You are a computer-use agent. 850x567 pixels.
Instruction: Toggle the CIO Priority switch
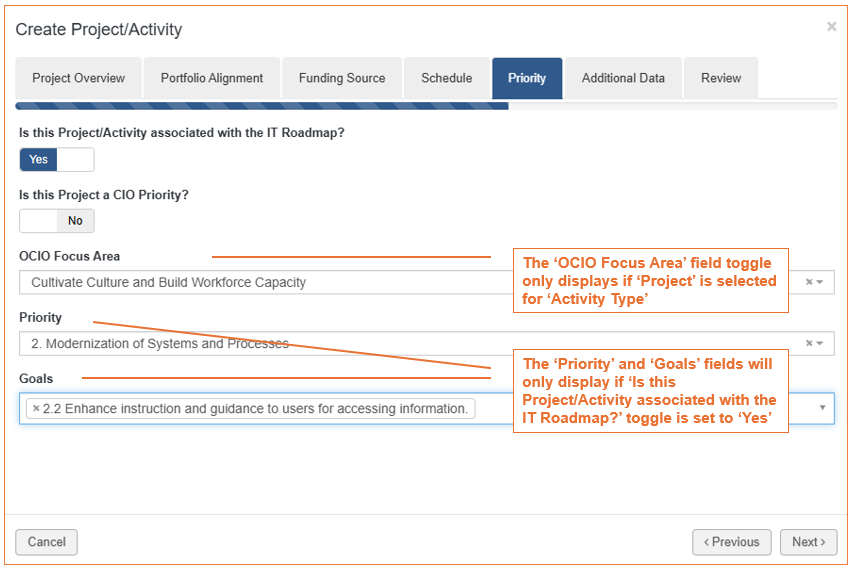[x=57, y=221]
